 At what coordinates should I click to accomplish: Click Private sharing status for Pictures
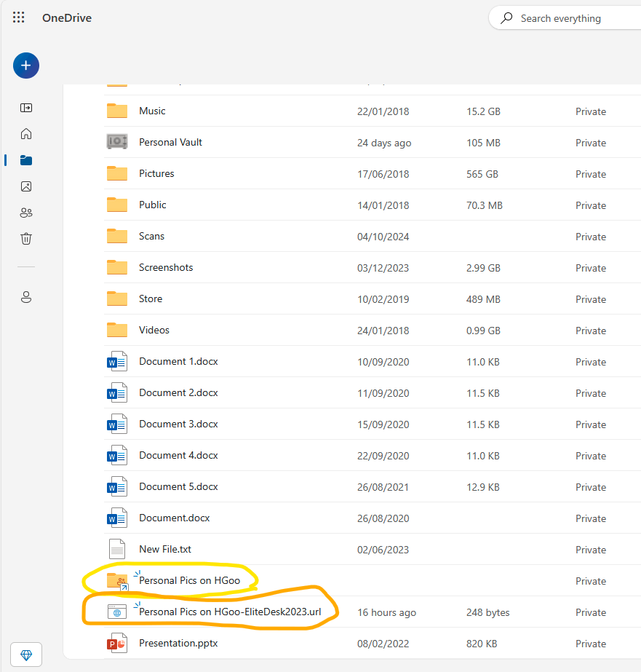(591, 174)
